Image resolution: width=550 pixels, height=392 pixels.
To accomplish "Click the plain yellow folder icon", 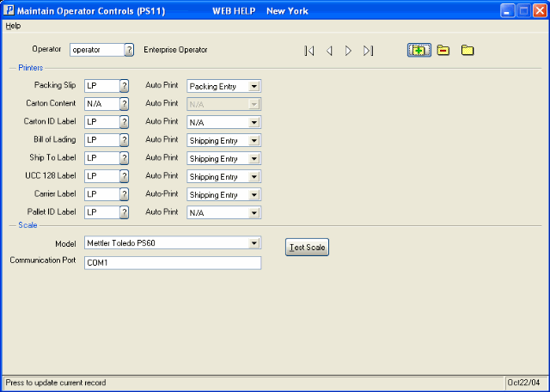I will (467, 50).
